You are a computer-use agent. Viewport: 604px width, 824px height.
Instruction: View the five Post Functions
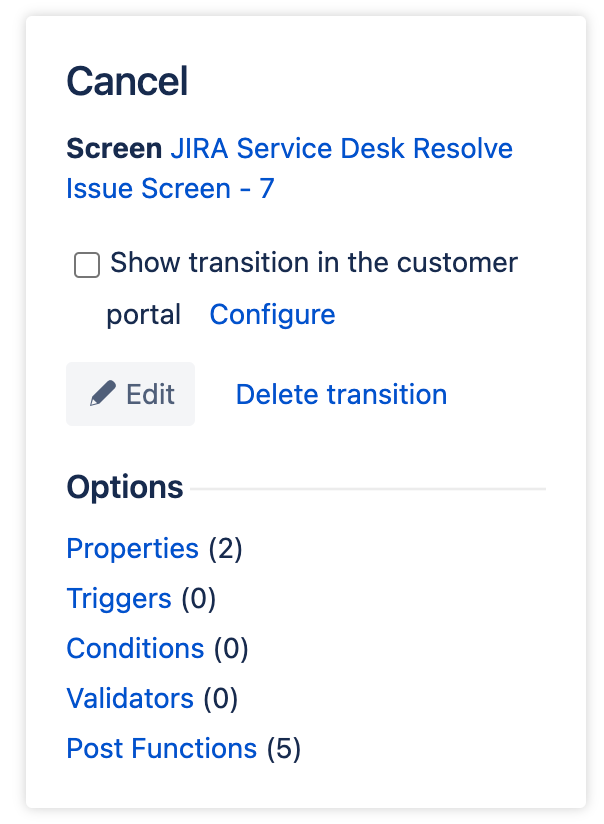click(x=161, y=748)
